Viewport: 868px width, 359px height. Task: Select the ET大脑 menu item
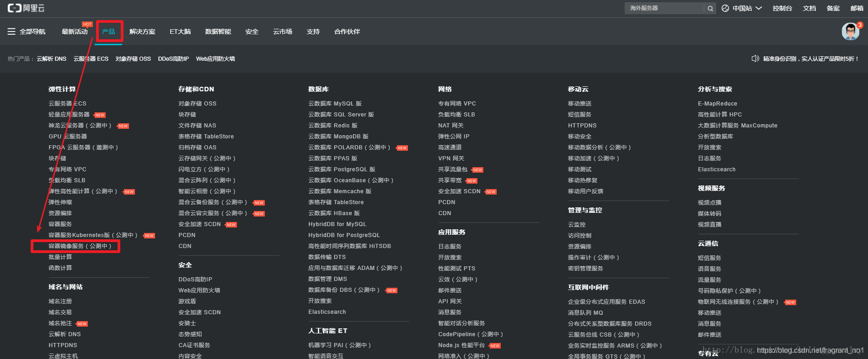pyautogui.click(x=180, y=32)
